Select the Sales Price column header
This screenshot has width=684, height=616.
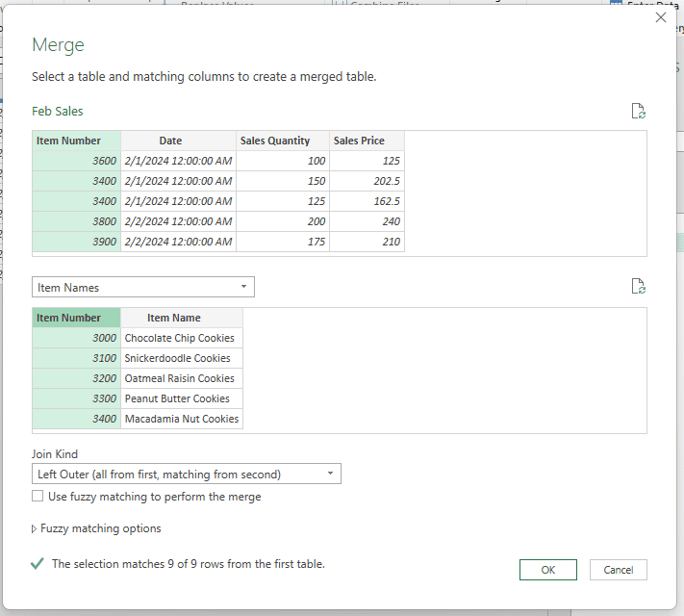(x=367, y=141)
